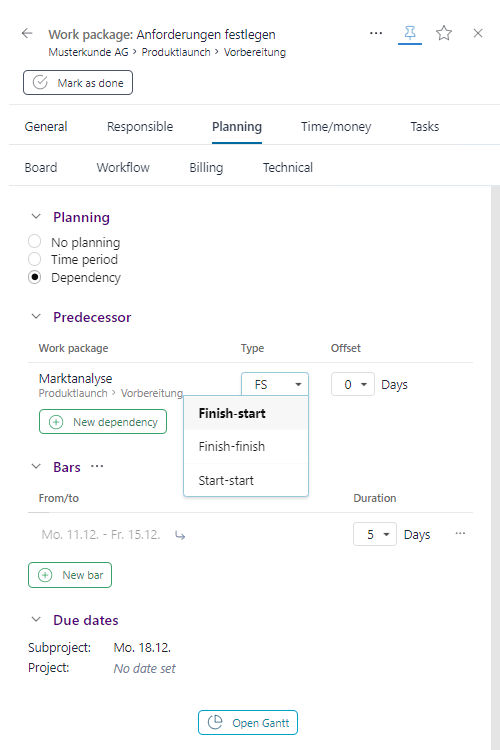Open the three-dot menu in the header
The width and height of the screenshot is (500, 750).
click(376, 33)
